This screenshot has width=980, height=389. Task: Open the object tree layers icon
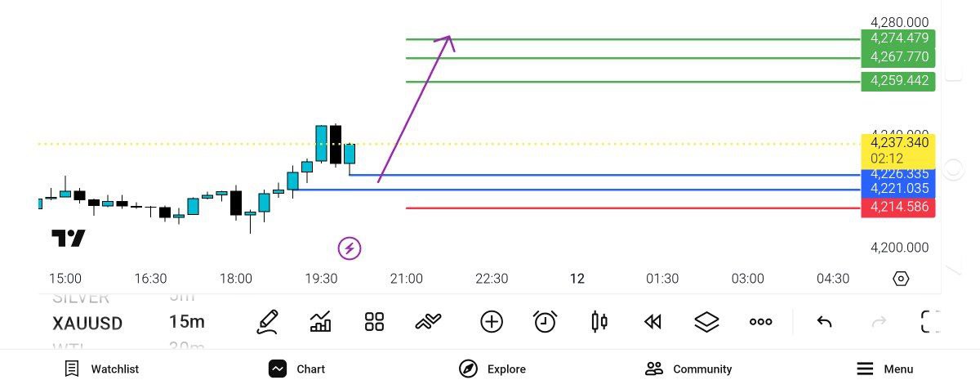[x=706, y=322]
